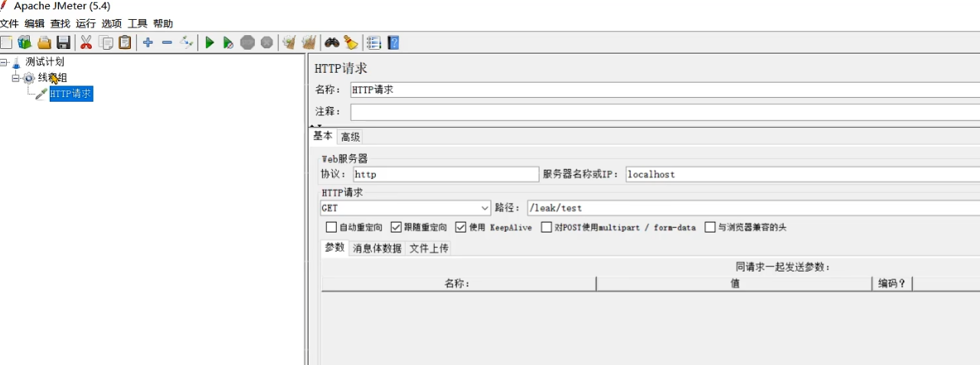Viewport: 980px width, 365px height.
Task: Open the 运行 menu
Action: pyautogui.click(x=86, y=24)
